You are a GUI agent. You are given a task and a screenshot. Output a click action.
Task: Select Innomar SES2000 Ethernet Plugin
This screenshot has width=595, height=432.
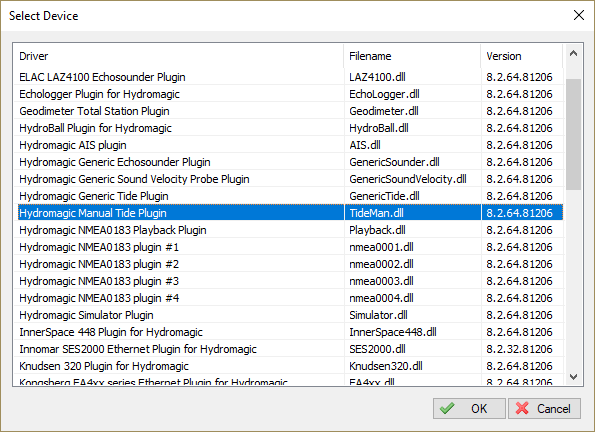point(138,349)
